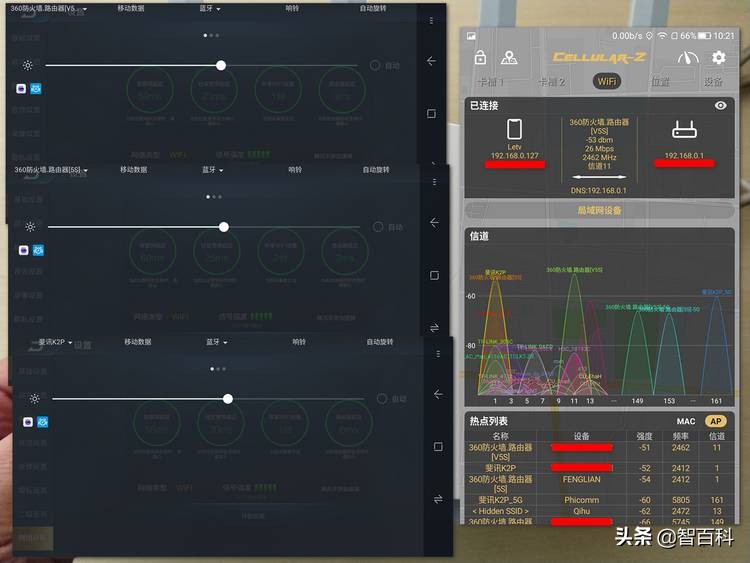Adjust brightness slider in middle [5S] panel
The image size is (750, 563).
(x=204, y=227)
